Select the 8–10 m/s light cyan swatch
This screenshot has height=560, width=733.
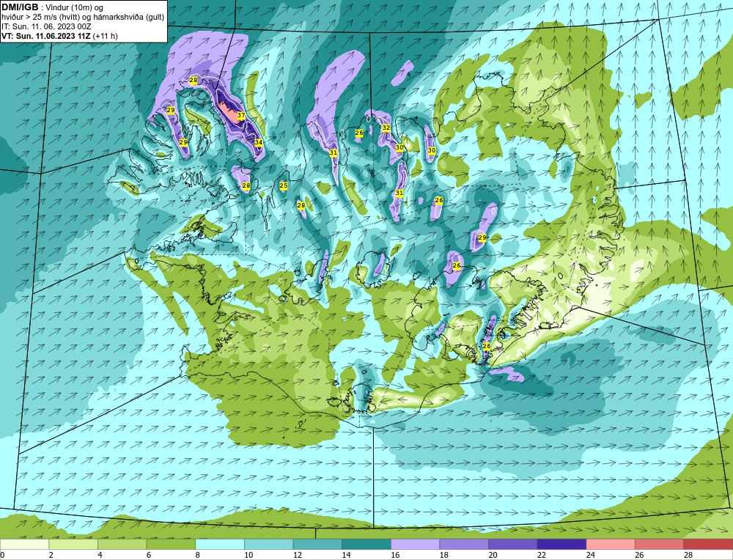point(220,544)
